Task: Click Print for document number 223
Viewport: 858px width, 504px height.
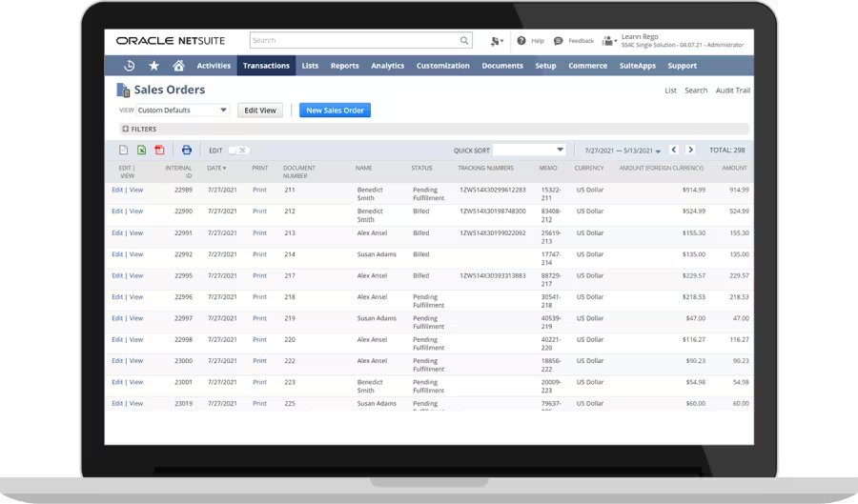Action: (x=259, y=383)
